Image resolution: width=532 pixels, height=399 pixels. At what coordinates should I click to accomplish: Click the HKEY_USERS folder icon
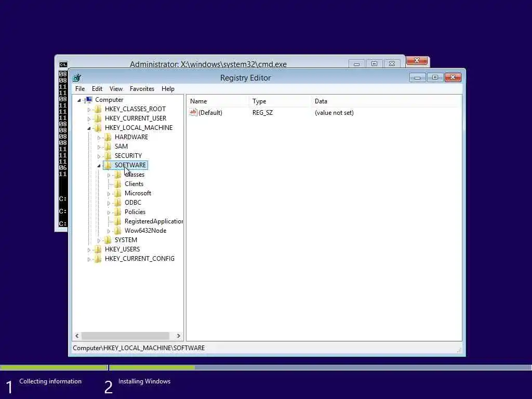tap(98, 249)
